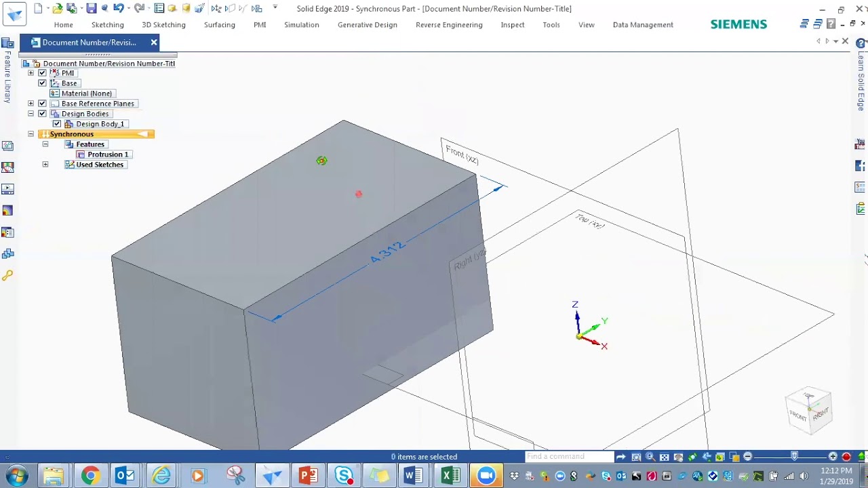868x488 pixels.
Task: Close the Document Number/Revision document tab
Action: 154,42
